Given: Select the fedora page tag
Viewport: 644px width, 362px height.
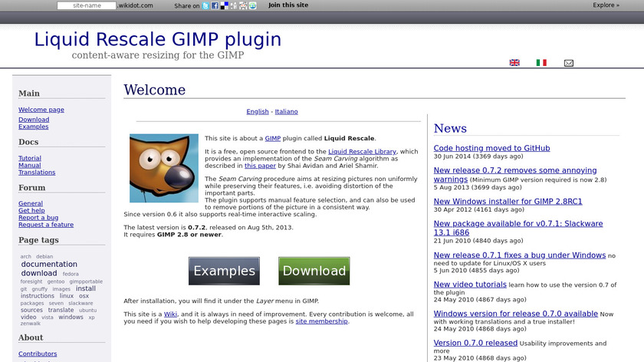Looking at the screenshot, I should click(x=71, y=274).
